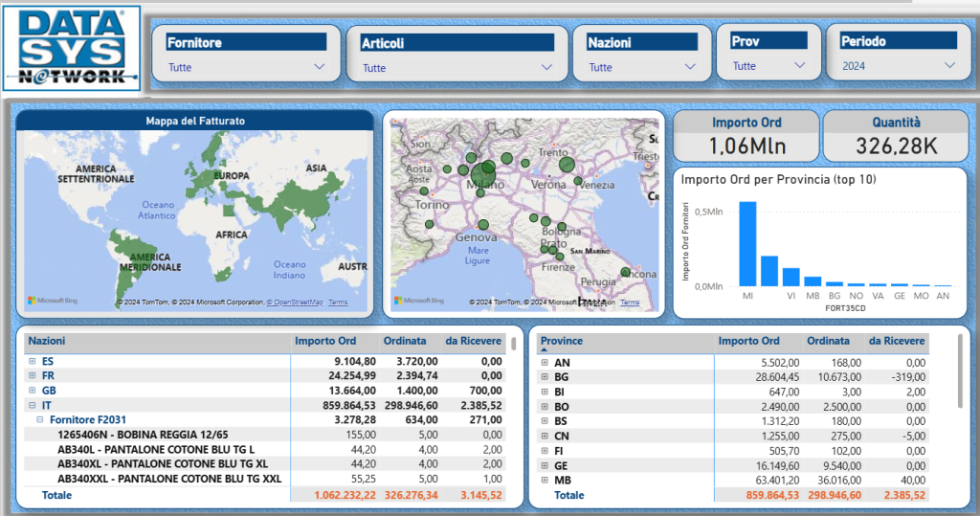Open Terms link on Italy map
The image size is (980, 516).
(x=630, y=303)
